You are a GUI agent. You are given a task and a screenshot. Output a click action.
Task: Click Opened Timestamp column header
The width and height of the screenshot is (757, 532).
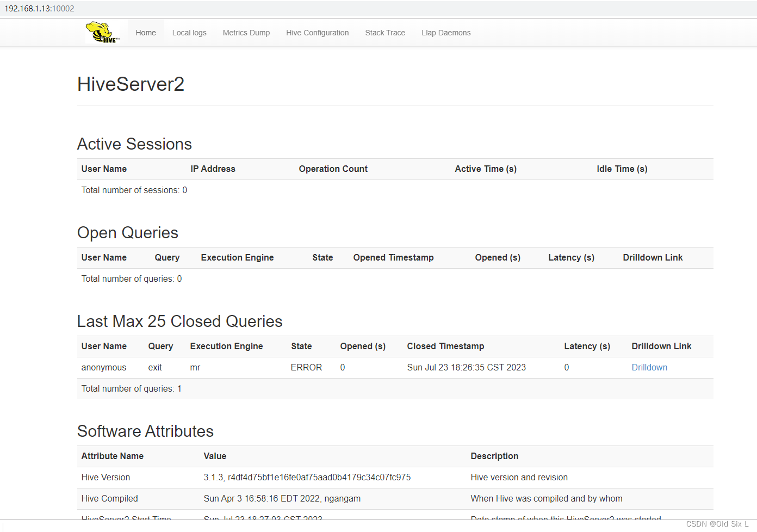tap(393, 258)
